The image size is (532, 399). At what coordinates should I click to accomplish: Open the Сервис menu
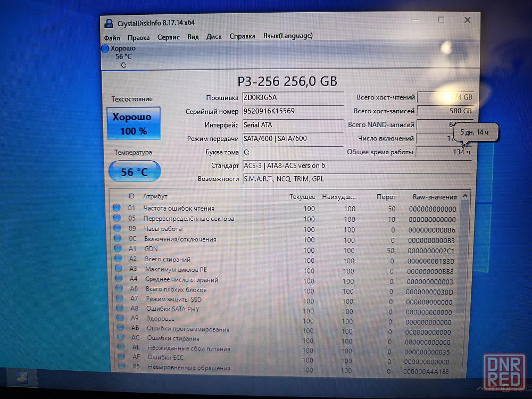tap(168, 37)
